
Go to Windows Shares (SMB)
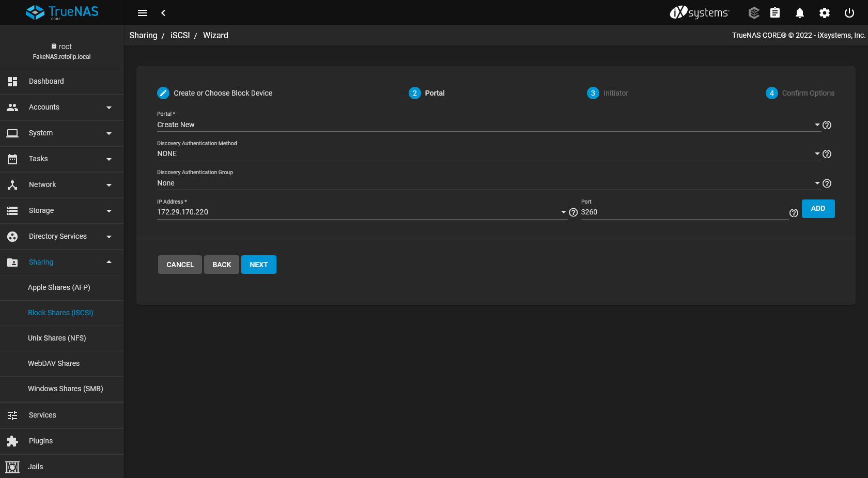(x=65, y=389)
